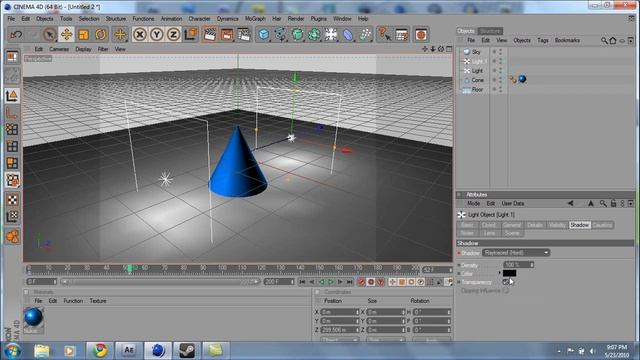Toggle visibility dots for Sky object
The width and height of the screenshot is (640, 360).
[500, 52]
